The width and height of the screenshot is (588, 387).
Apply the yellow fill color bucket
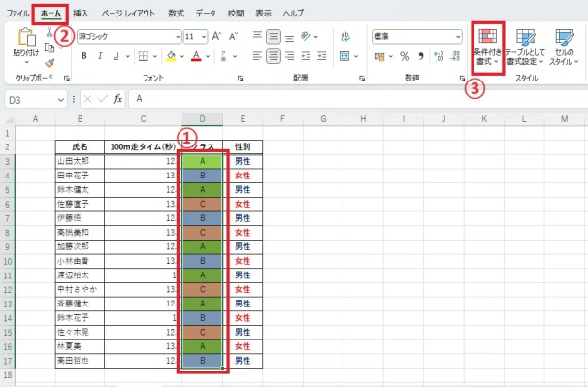171,56
